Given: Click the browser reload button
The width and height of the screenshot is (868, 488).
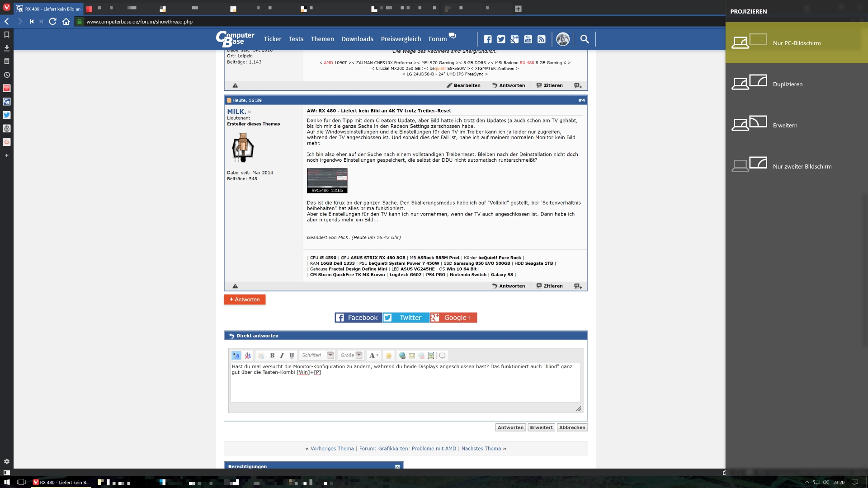Looking at the screenshot, I should click(x=52, y=21).
